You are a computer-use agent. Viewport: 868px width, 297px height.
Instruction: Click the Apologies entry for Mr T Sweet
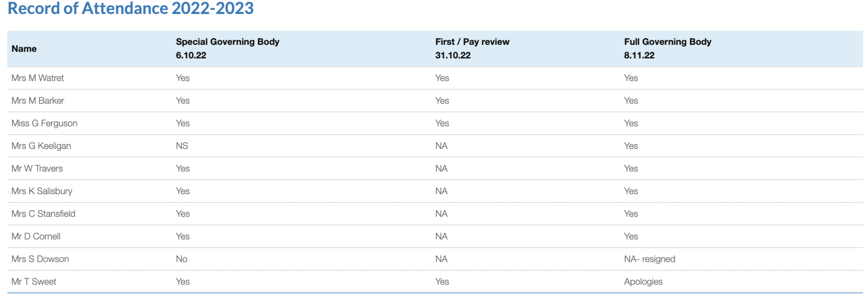[643, 282]
